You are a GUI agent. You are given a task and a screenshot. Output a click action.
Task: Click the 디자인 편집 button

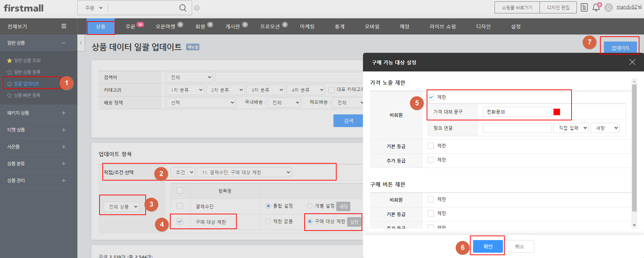point(558,7)
